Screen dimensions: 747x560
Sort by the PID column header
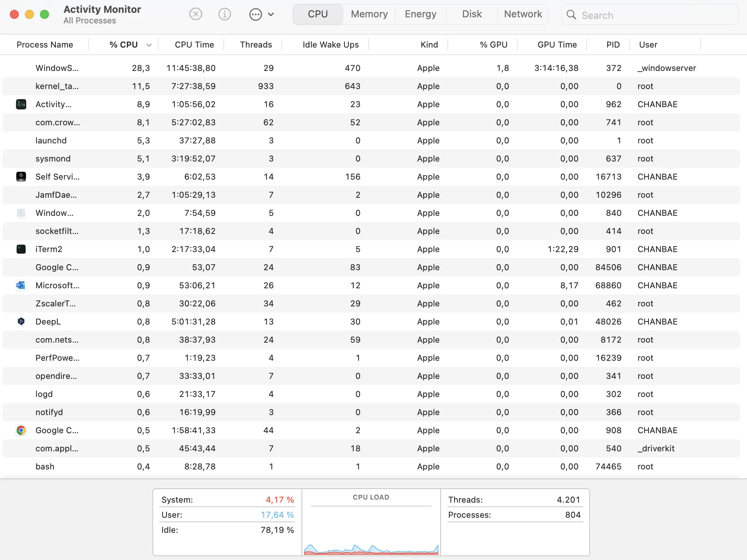click(613, 45)
